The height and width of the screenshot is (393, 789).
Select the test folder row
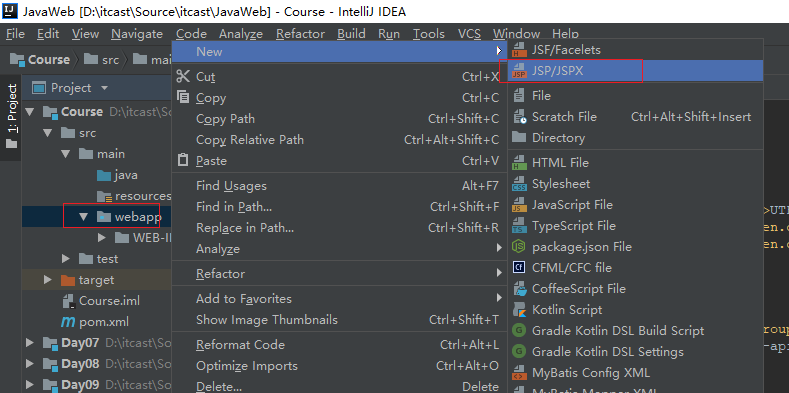97,259
